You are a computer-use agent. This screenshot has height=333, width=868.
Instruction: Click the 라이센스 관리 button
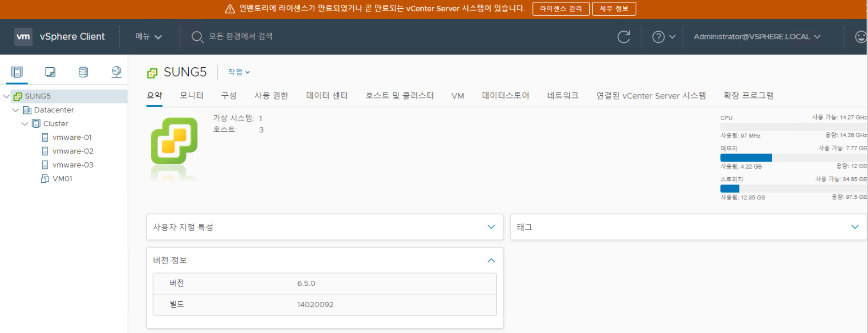point(561,9)
